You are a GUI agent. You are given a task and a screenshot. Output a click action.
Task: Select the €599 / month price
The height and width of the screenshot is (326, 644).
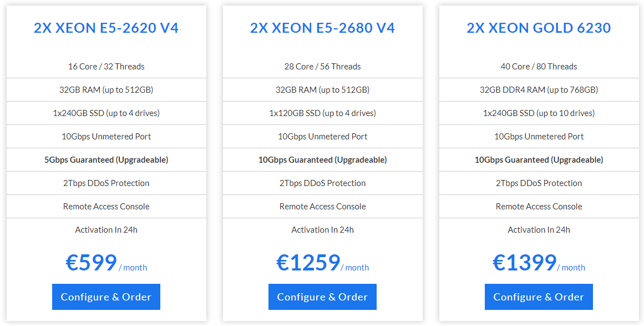tap(106, 263)
